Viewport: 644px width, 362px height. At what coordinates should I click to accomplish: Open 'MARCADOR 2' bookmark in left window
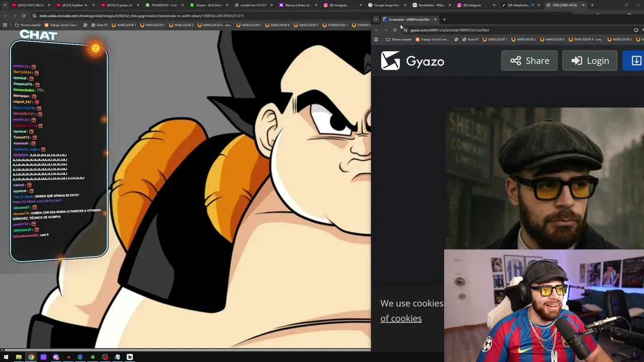point(152,25)
